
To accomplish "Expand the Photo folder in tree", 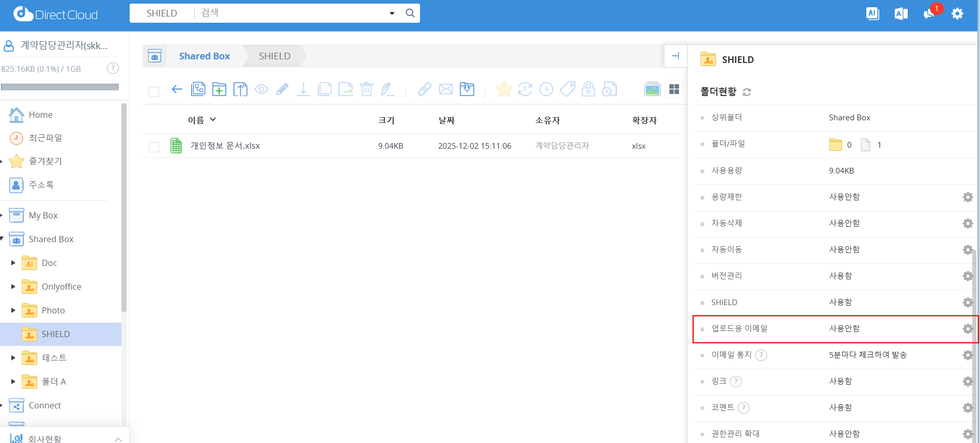I will pos(13,310).
